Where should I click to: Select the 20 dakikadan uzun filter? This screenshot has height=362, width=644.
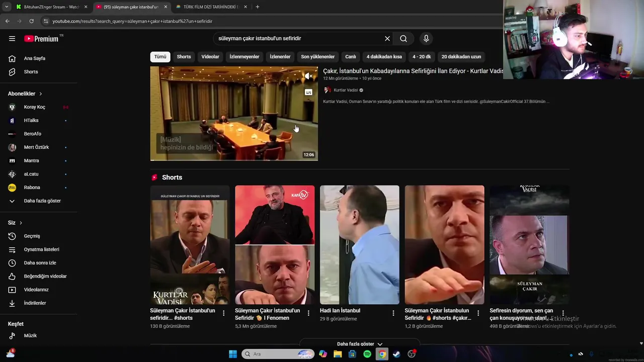pyautogui.click(x=461, y=57)
